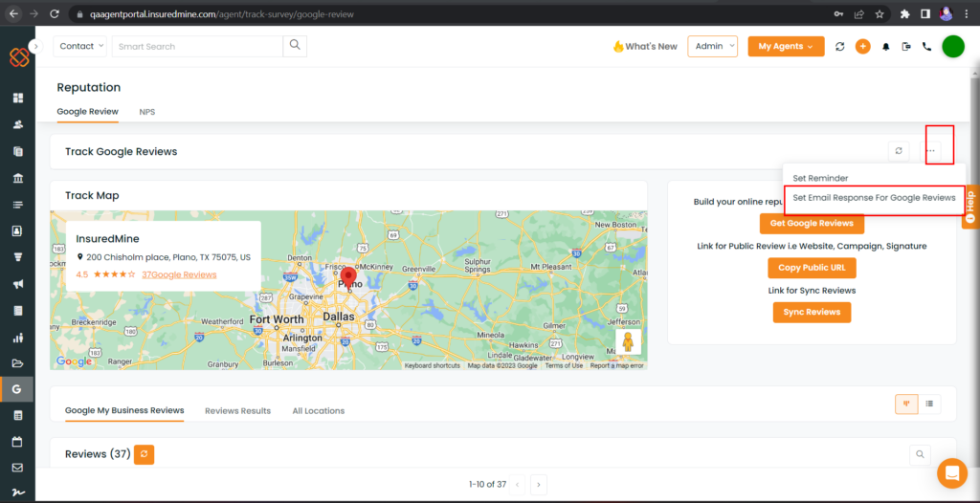Select the Google G icon in the sidebar

(x=17, y=388)
